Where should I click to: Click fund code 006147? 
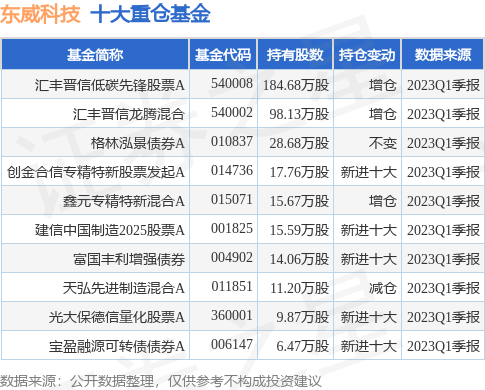[232, 344]
